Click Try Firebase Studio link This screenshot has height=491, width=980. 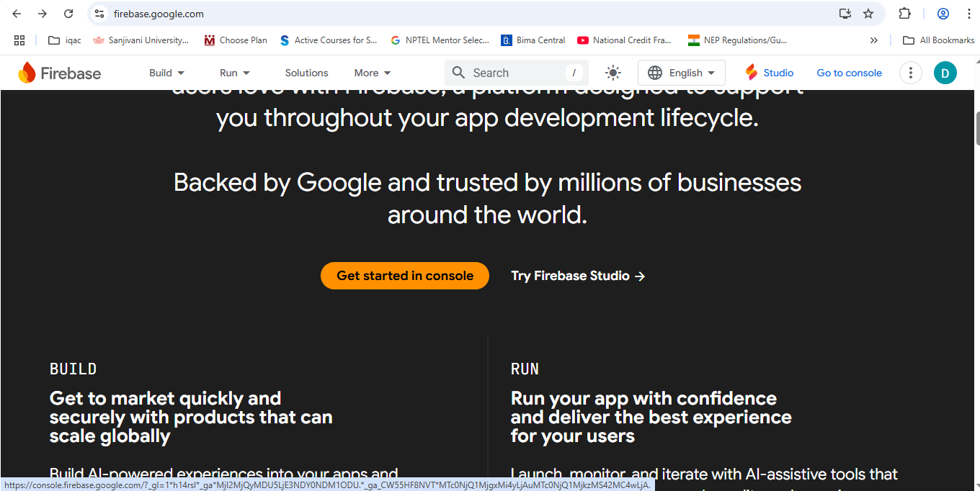[578, 276]
